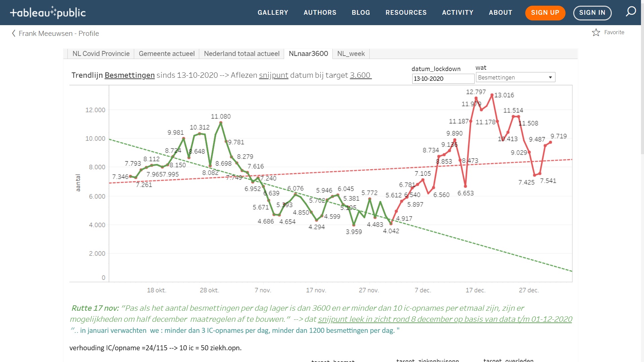644x362 pixels.
Task: Go to the AUTHORS page
Action: pyautogui.click(x=320, y=13)
